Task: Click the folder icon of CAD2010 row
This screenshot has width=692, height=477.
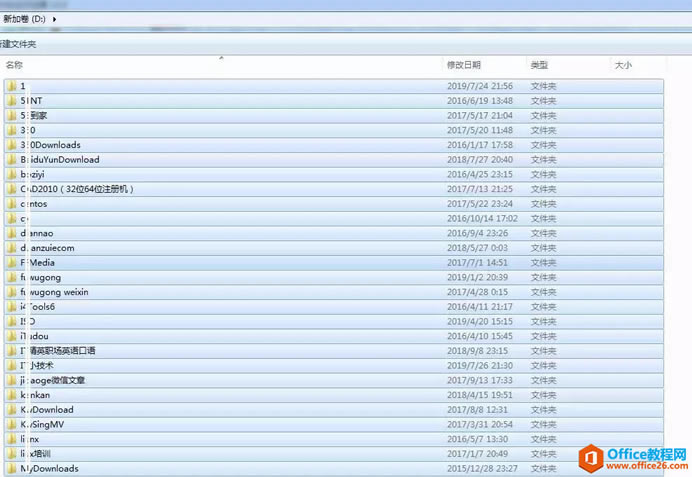Action: 12,189
